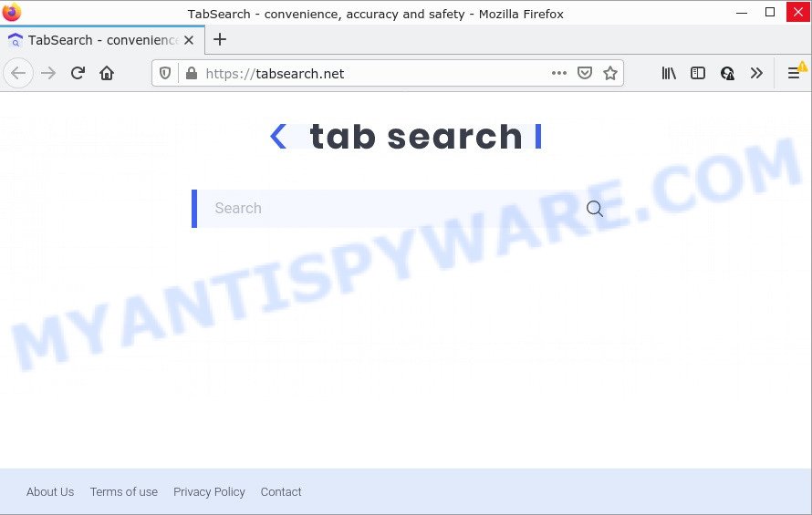
Task: Bookmark this page with the star
Action: 610,73
